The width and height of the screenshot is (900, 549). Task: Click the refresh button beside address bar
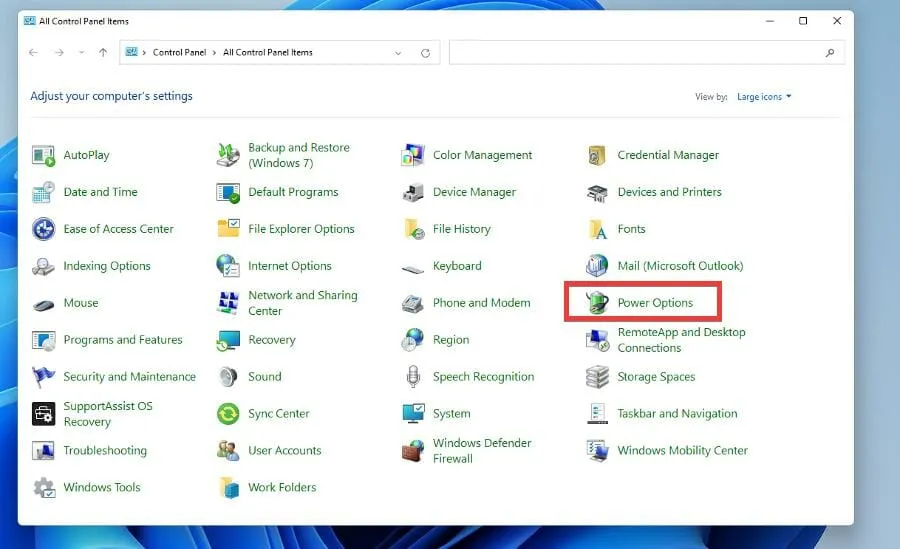click(x=426, y=53)
